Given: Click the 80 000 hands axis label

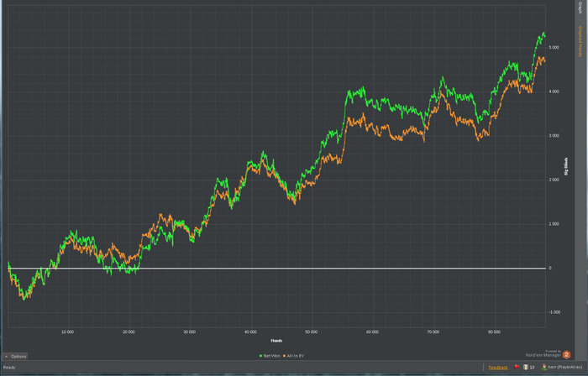Looking at the screenshot, I should click(x=494, y=332).
